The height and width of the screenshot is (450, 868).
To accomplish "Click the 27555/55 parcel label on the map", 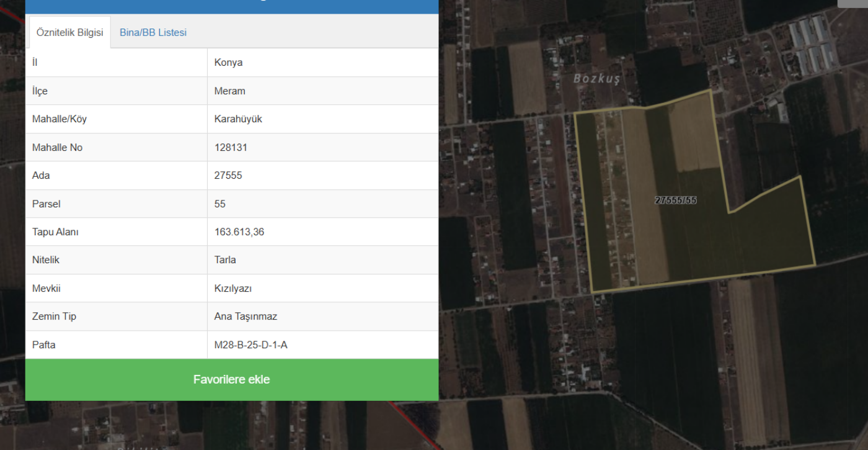I will click(x=676, y=200).
